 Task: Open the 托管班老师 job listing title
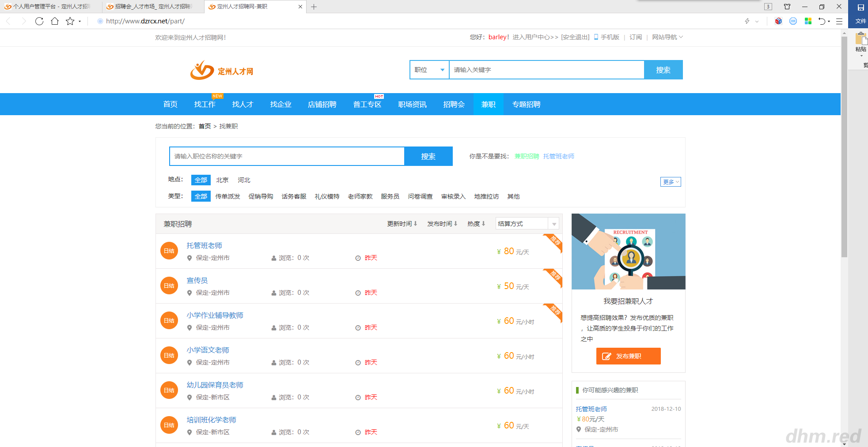204,246
